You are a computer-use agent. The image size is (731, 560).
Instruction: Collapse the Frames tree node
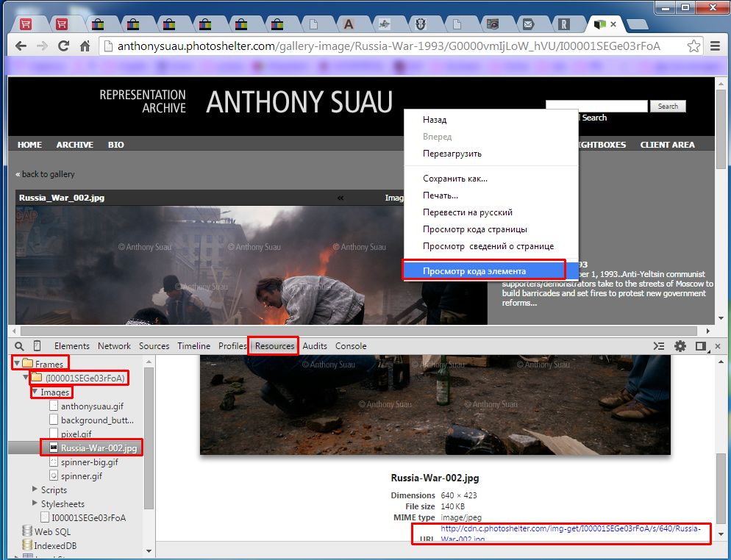coord(16,363)
